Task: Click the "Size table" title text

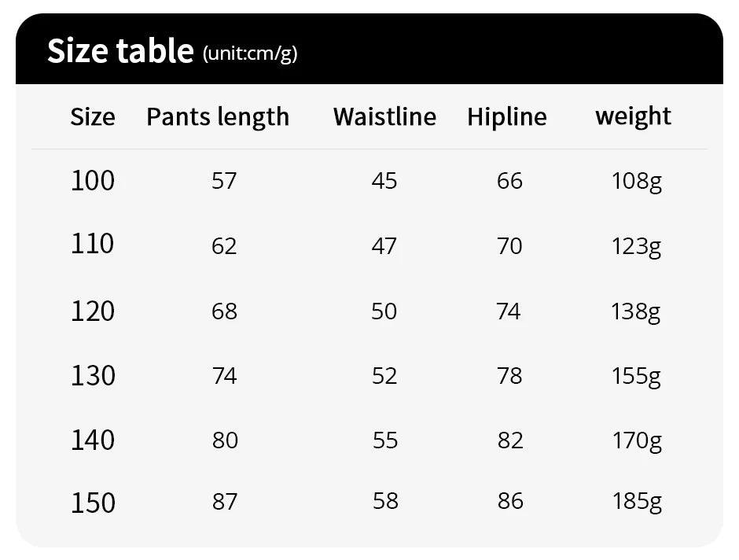Action: 120,51
